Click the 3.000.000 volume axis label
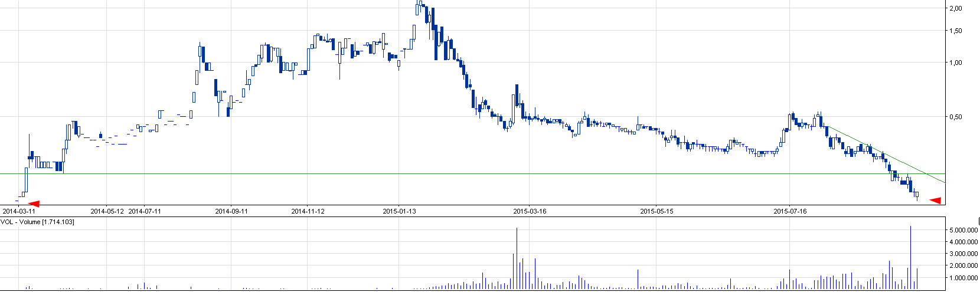The height and width of the screenshot is (292, 980). tap(963, 254)
